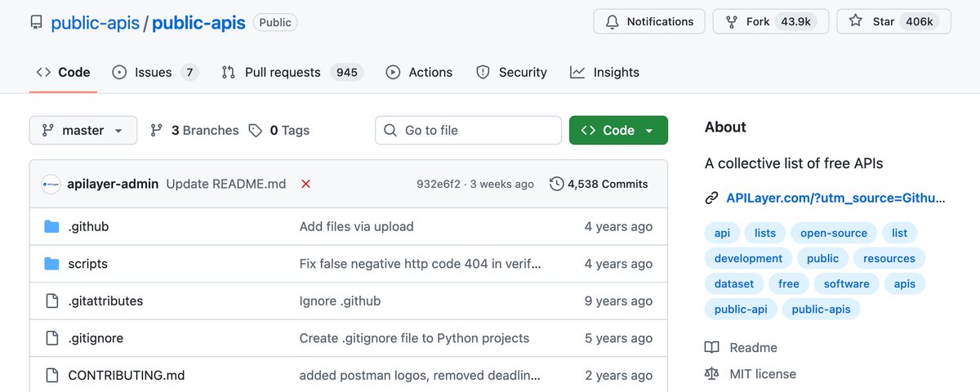
Task: Open the Actions tab
Action: coord(419,72)
